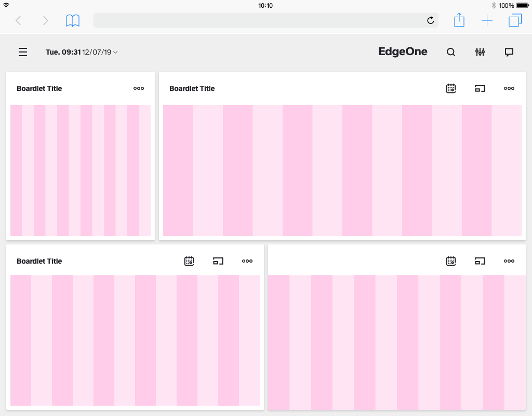Click resize icon on bottom-right boardlet
This screenshot has height=416, width=532.
(480, 261)
